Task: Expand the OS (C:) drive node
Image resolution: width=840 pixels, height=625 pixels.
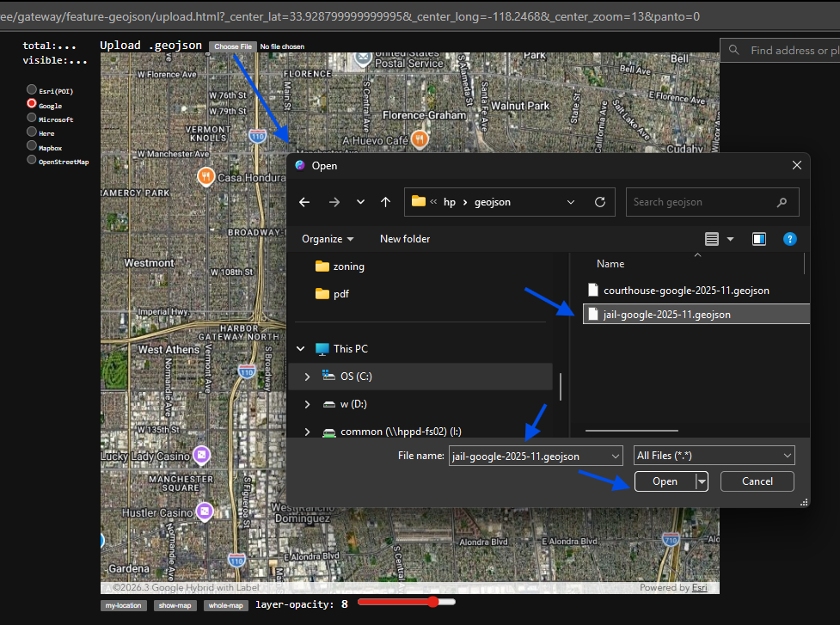Action: coord(307,377)
